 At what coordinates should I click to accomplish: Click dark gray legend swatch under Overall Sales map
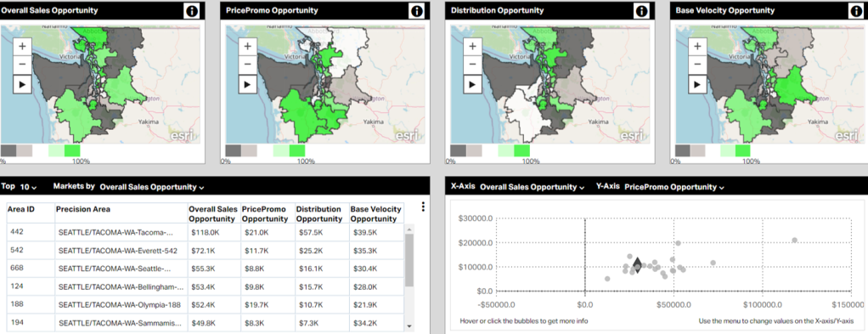pyautogui.click(x=8, y=150)
